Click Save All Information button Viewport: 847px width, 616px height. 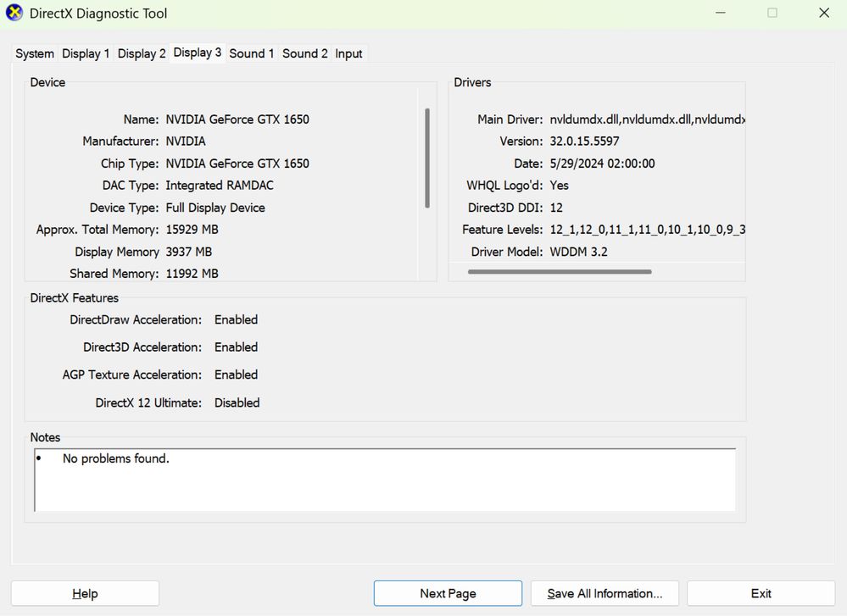pos(605,593)
